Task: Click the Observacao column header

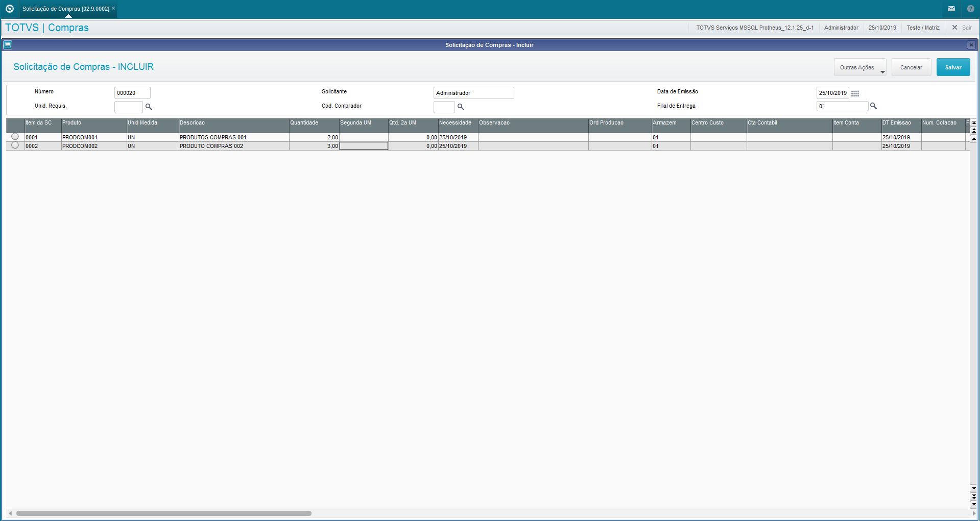Action: (533, 126)
